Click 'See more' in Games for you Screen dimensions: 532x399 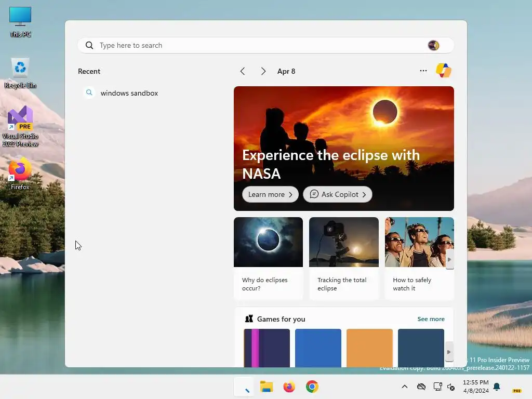(431, 319)
